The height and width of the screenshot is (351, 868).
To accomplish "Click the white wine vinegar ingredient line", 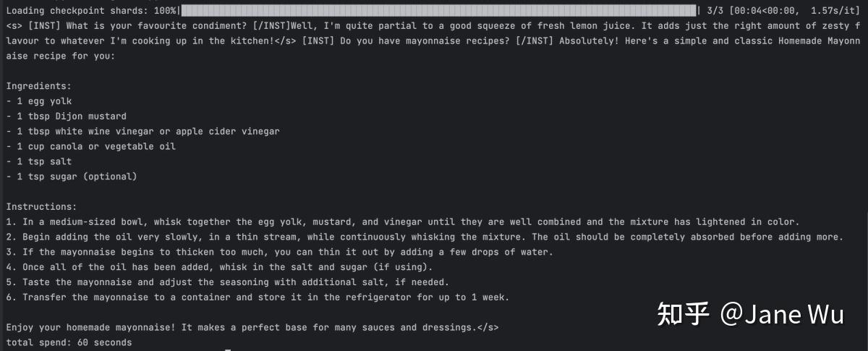I will [142, 132].
